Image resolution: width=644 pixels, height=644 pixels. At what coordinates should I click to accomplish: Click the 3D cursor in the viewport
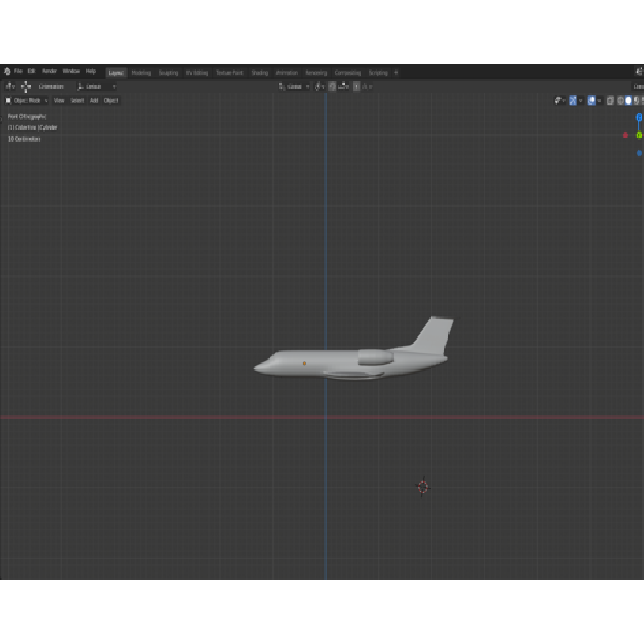pyautogui.click(x=423, y=486)
